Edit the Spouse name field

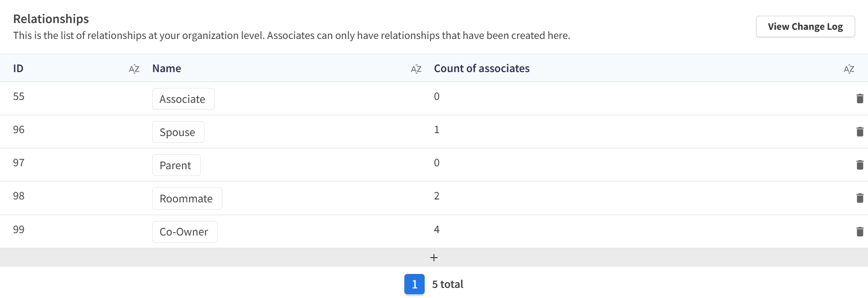click(178, 132)
